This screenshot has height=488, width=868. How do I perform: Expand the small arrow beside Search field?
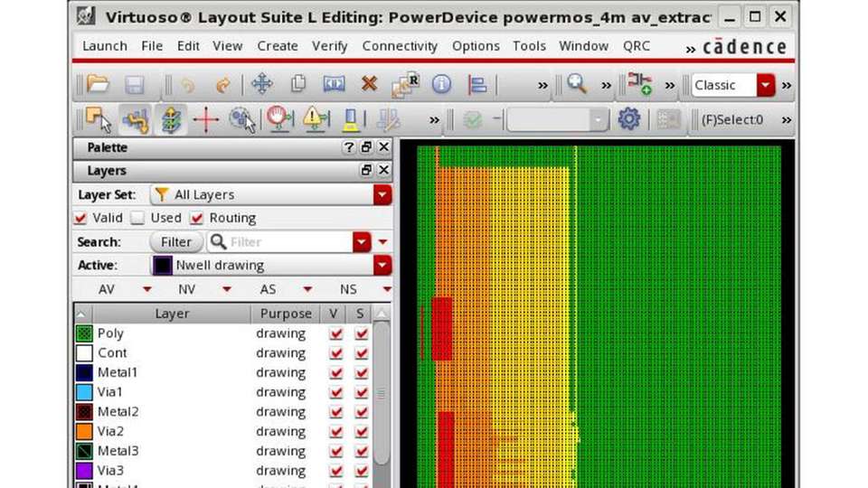(x=382, y=242)
